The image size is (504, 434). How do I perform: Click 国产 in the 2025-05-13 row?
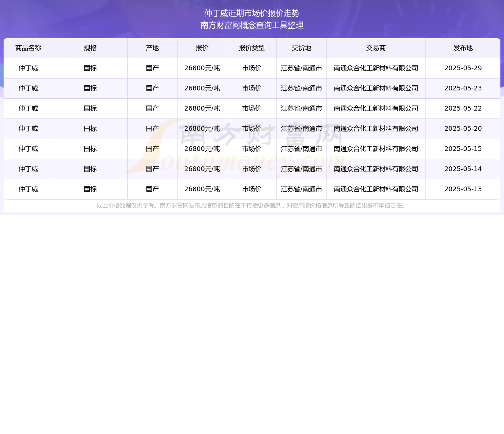pyautogui.click(x=152, y=189)
